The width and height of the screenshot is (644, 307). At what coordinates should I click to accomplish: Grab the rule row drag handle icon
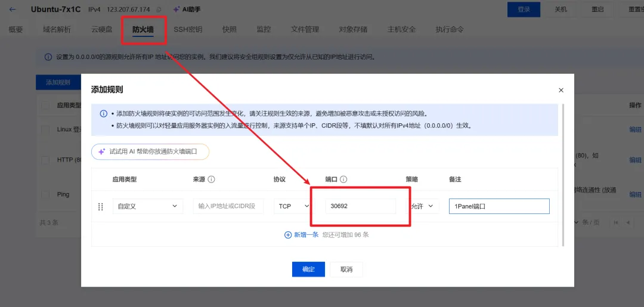click(x=101, y=206)
